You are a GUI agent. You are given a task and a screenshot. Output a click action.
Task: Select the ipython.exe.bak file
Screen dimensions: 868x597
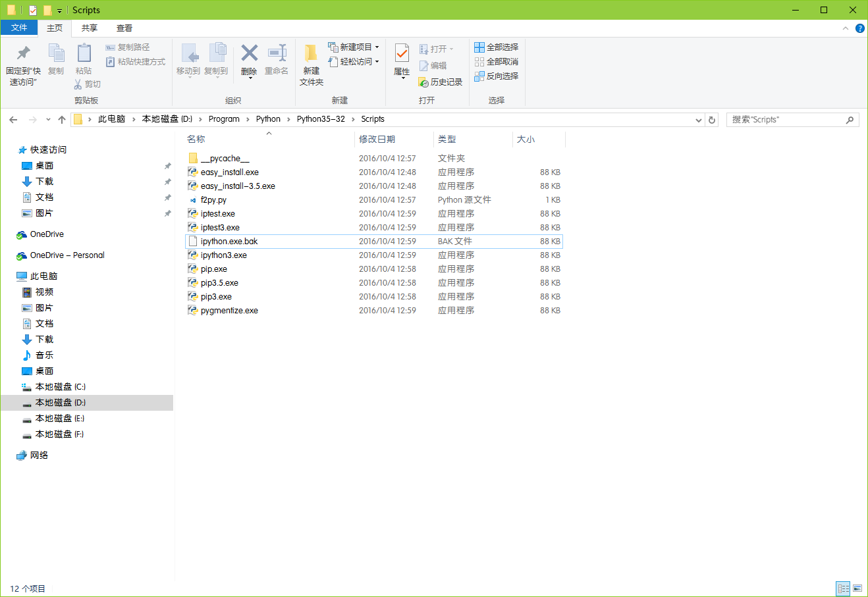pyautogui.click(x=374, y=242)
